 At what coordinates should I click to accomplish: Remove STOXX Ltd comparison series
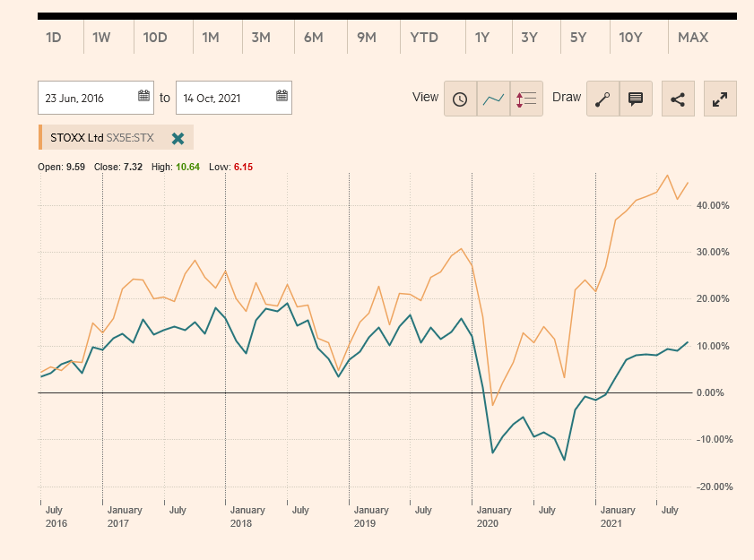coord(178,138)
